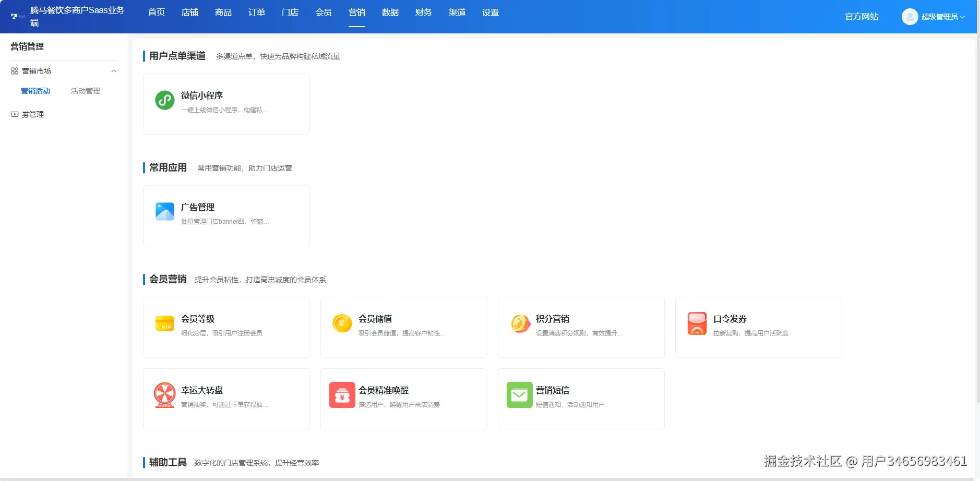This screenshot has width=980, height=481.
Task: Click description 细化分层，吸引用户注册会员
Action: pyautogui.click(x=222, y=333)
